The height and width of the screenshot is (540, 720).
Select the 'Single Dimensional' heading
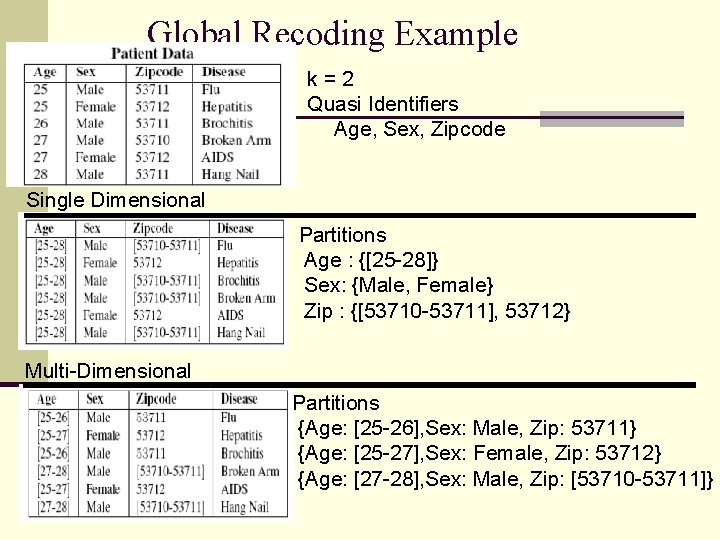tap(115, 200)
